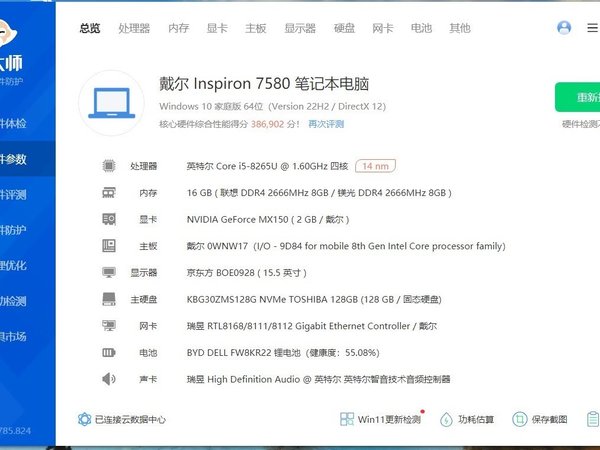Click the NVIDIA GeForce MX150 text

[x=268, y=220]
